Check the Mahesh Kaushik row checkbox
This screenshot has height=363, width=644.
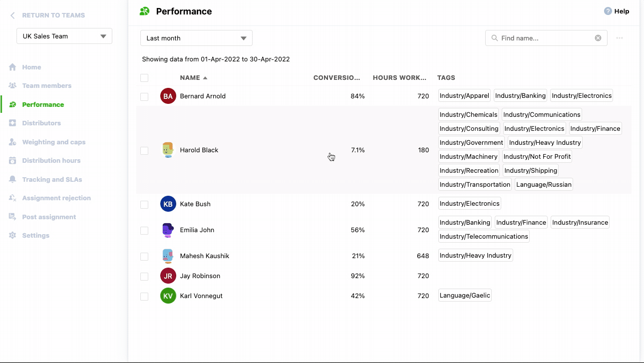[144, 257]
